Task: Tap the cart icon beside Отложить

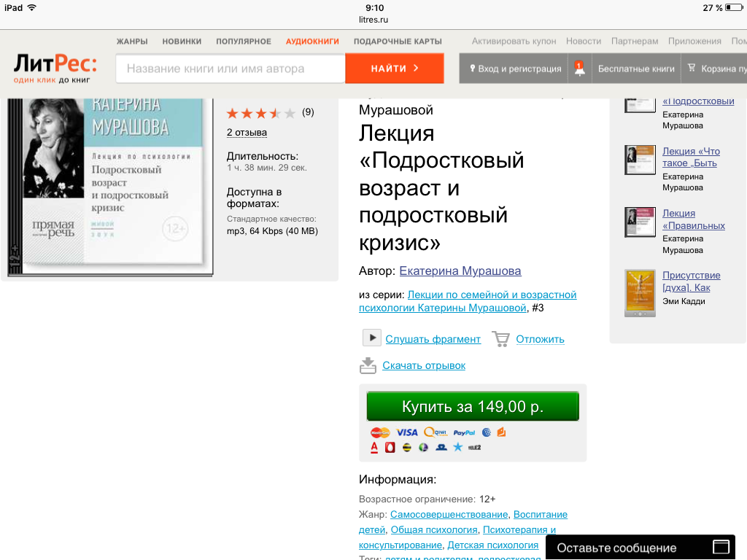Action: (500, 339)
